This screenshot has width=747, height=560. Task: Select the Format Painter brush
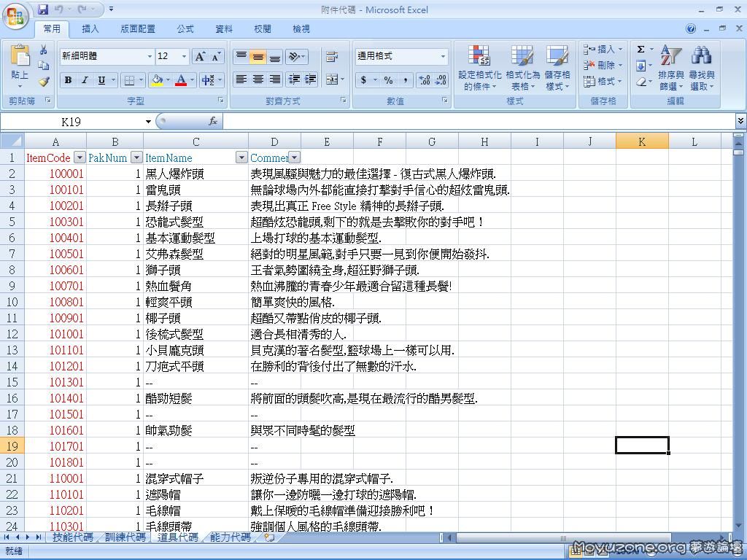click(x=43, y=82)
